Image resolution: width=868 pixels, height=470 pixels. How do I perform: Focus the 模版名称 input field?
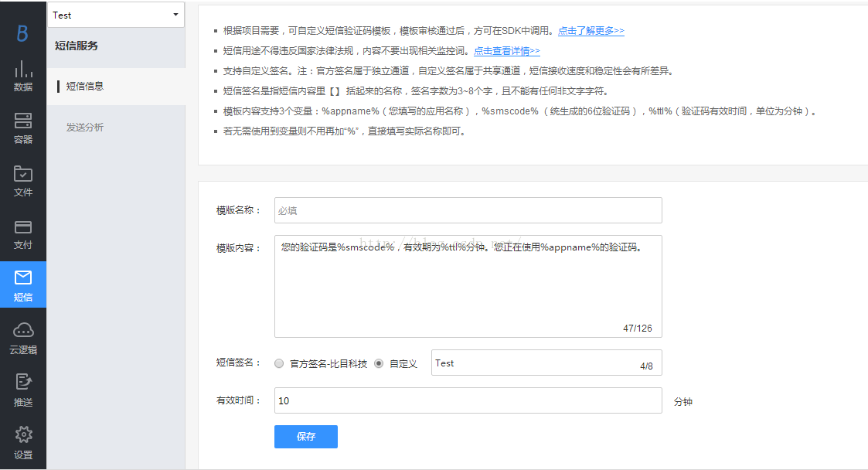pyautogui.click(x=468, y=210)
